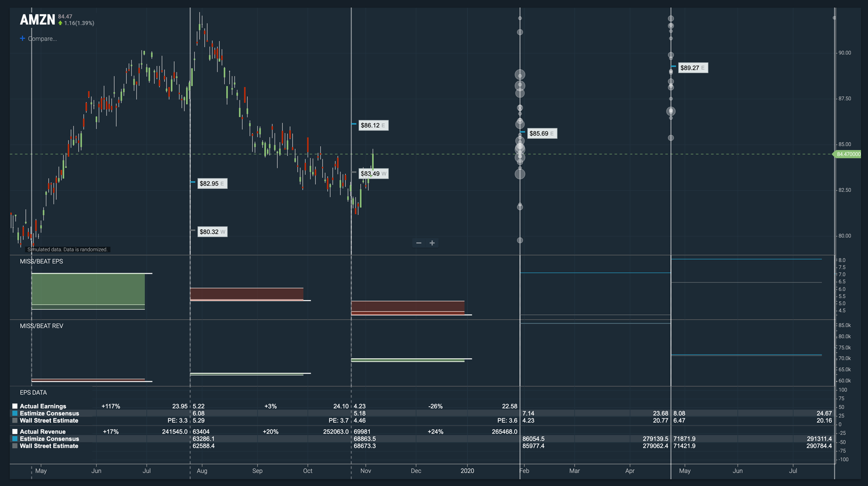Select the $83.49 Wall Street price label
The image size is (868, 486).
point(373,174)
